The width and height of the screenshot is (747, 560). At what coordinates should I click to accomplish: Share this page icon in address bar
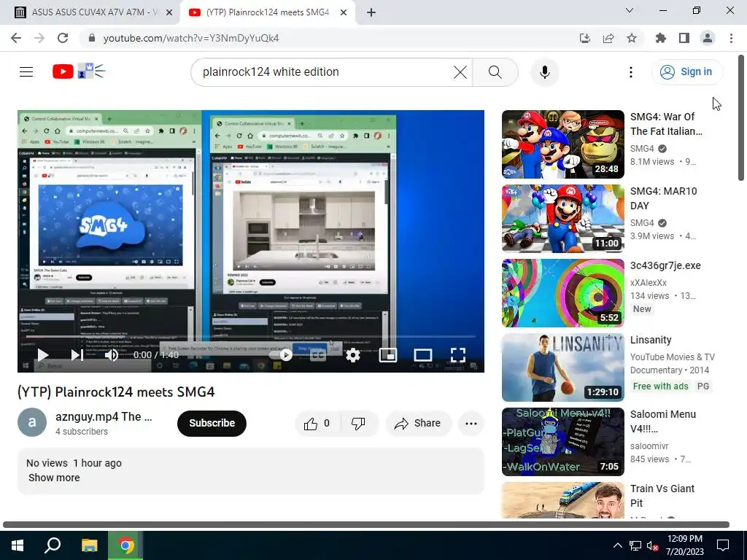click(x=608, y=38)
